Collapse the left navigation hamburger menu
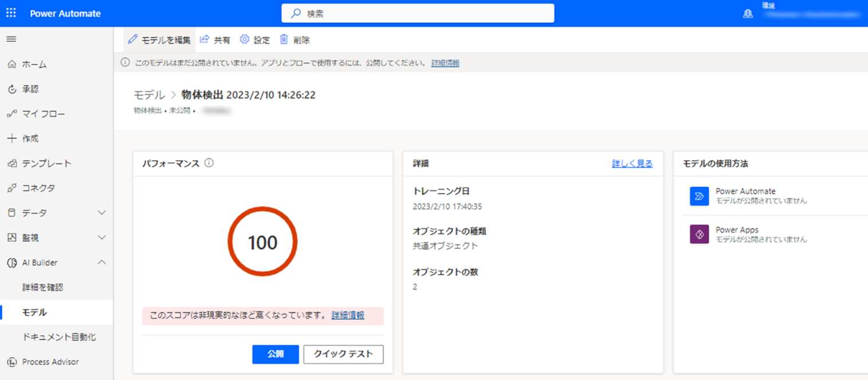The width and height of the screenshot is (868, 380). pyautogui.click(x=11, y=39)
